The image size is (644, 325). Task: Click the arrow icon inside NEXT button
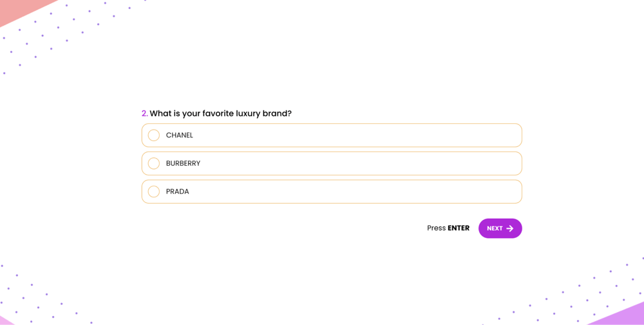pos(510,229)
